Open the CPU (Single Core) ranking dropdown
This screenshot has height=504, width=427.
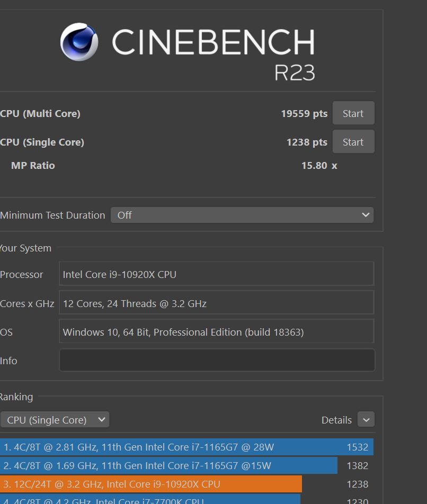click(x=55, y=420)
